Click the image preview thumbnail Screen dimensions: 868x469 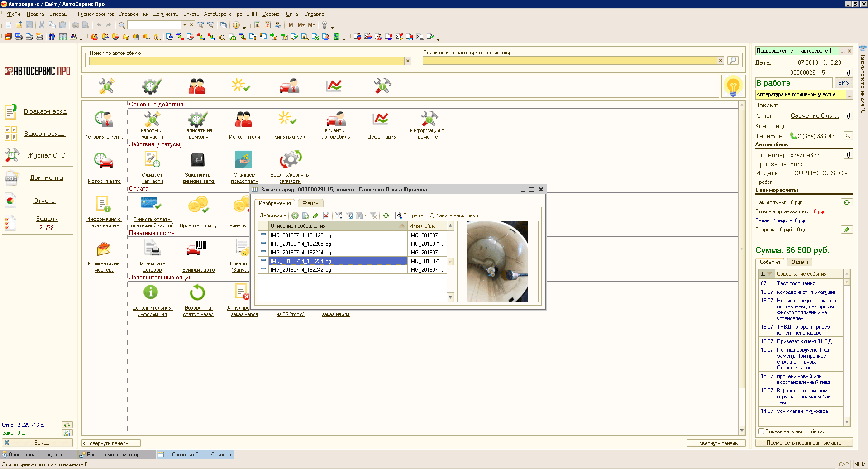497,262
